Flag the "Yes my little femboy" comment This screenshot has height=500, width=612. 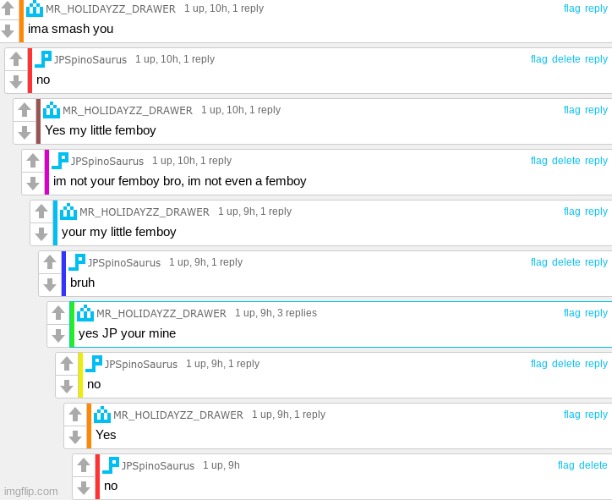[572, 110]
